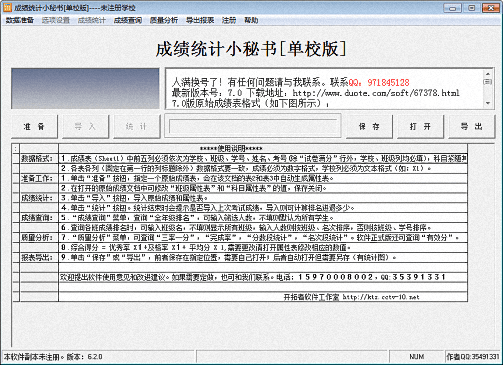Click instruction row 8 about 综合得分 formula
The width and height of the screenshot is (503, 365).
pos(263,248)
